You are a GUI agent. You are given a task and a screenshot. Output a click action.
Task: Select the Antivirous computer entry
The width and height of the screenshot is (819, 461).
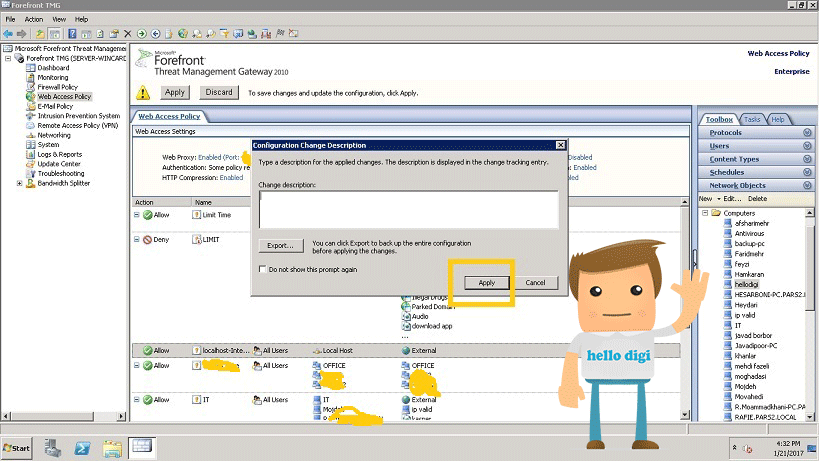[x=749, y=233]
